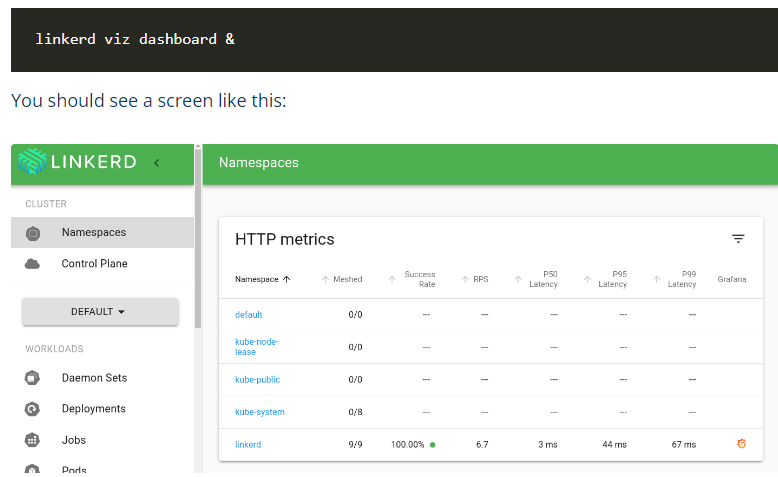
Task: Click the Control Plane cloud icon
Action: (x=33, y=264)
